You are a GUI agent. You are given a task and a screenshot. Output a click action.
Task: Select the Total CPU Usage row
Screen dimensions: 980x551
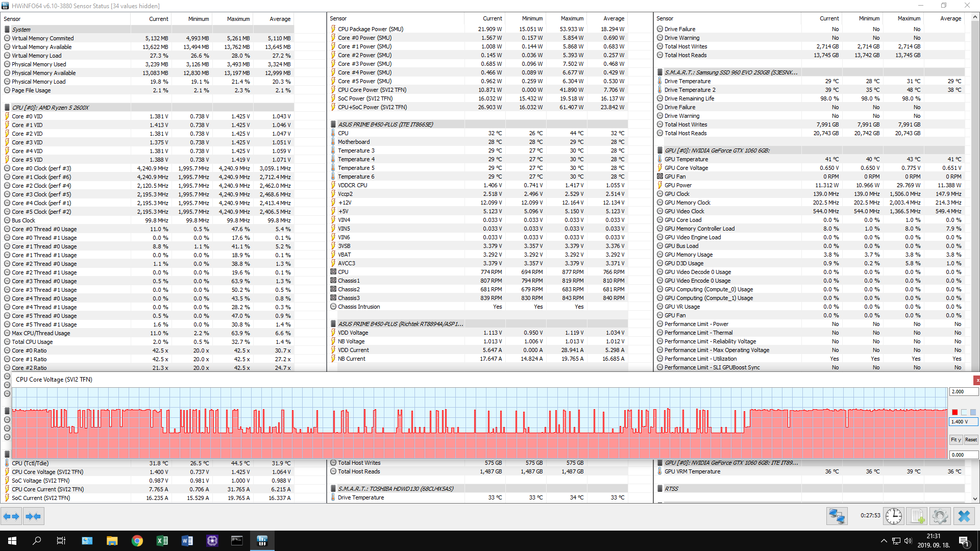pos(147,342)
